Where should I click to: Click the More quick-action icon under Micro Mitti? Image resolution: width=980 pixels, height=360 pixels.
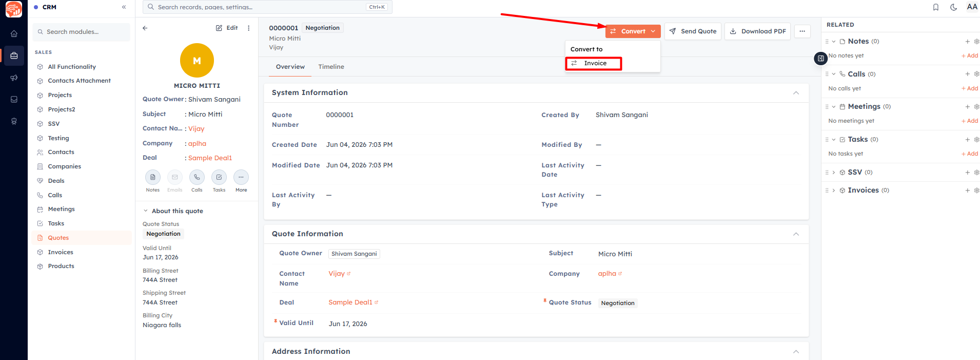(241, 177)
